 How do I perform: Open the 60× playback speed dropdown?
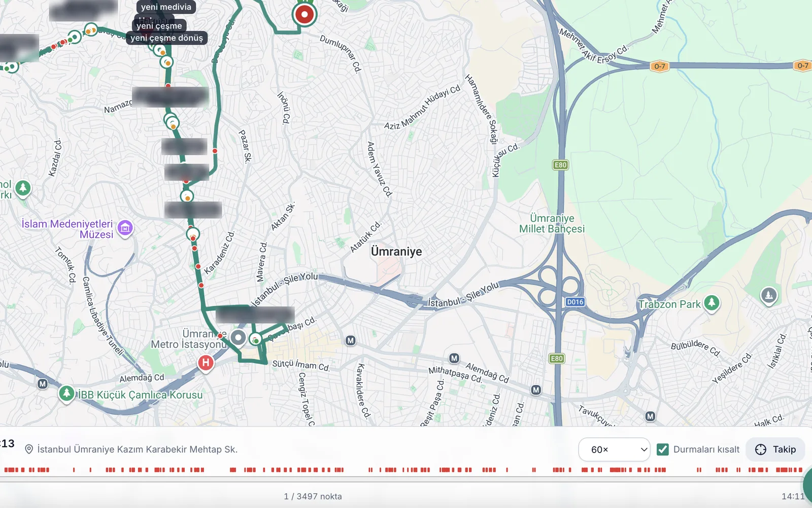point(614,450)
